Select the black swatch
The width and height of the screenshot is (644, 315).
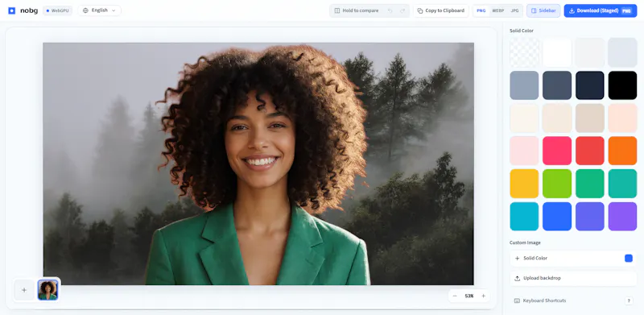(x=622, y=85)
